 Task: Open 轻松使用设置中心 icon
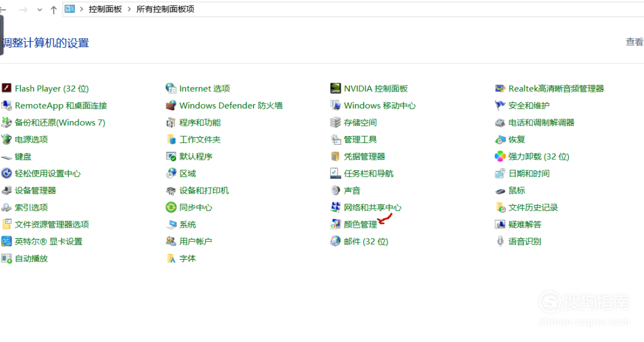point(7,173)
